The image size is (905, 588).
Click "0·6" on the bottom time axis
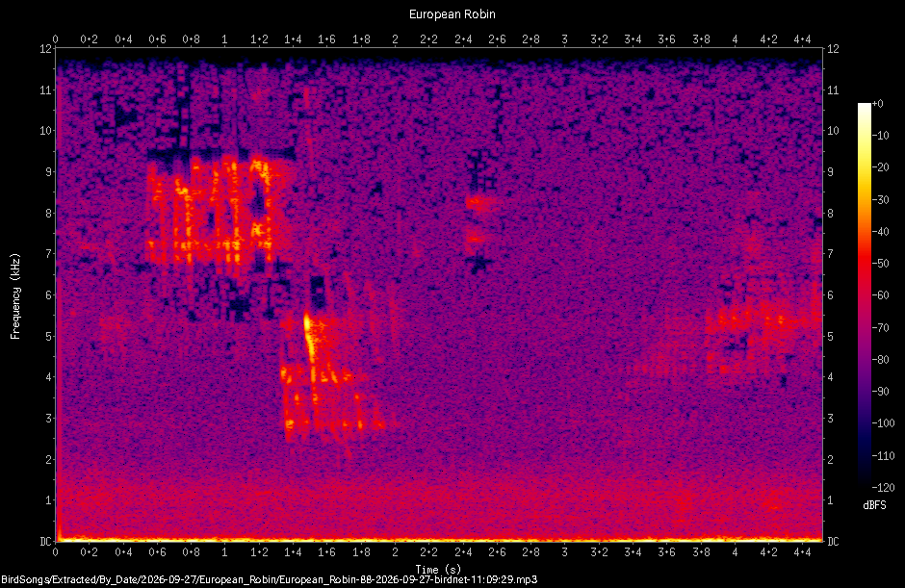(x=157, y=552)
